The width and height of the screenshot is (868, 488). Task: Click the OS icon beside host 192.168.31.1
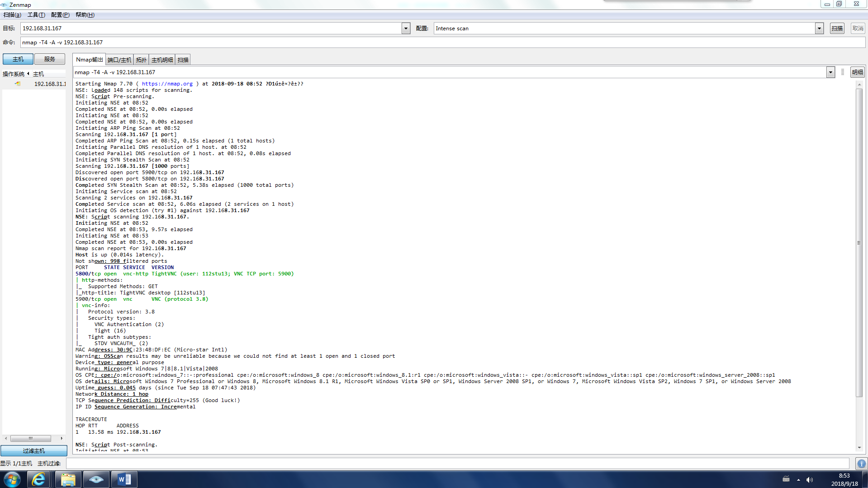click(18, 84)
